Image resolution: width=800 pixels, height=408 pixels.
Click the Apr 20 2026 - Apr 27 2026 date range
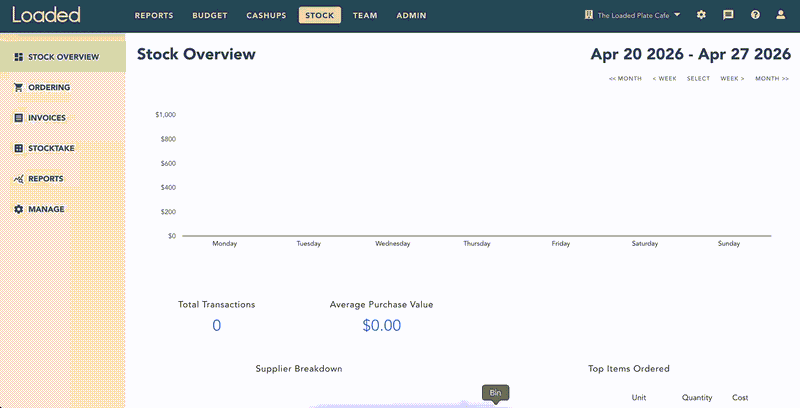point(691,54)
